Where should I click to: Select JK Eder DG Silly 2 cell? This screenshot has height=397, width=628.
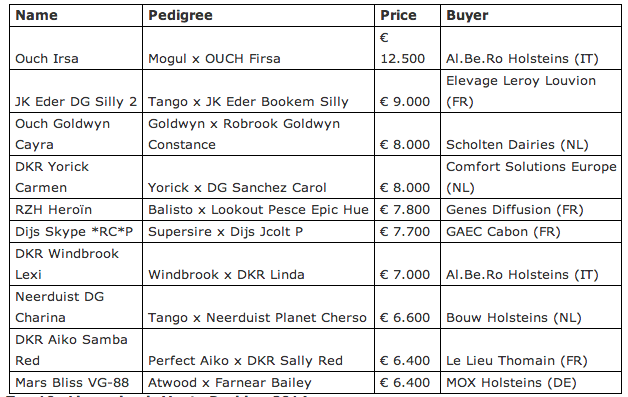pos(76,91)
